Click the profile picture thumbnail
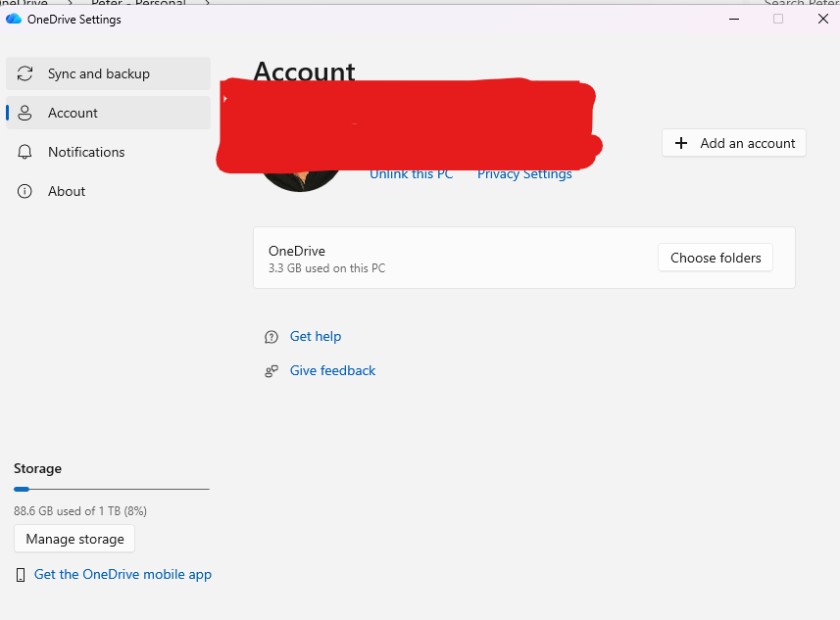The height and width of the screenshot is (620, 840). [x=300, y=180]
